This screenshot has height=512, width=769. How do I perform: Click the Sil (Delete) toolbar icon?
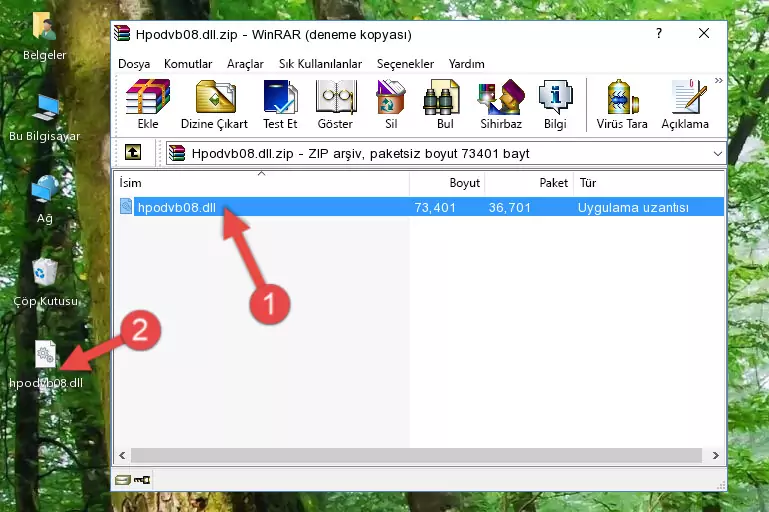point(391,104)
